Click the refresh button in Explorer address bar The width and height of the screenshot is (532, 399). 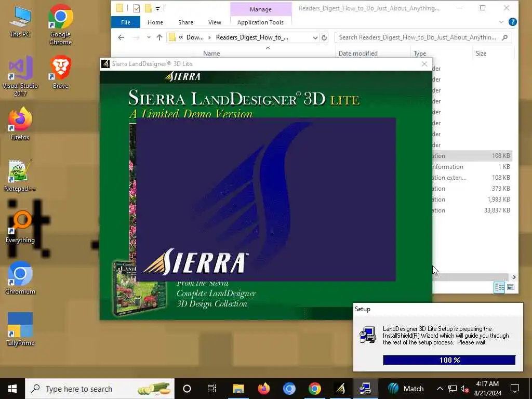tap(324, 37)
